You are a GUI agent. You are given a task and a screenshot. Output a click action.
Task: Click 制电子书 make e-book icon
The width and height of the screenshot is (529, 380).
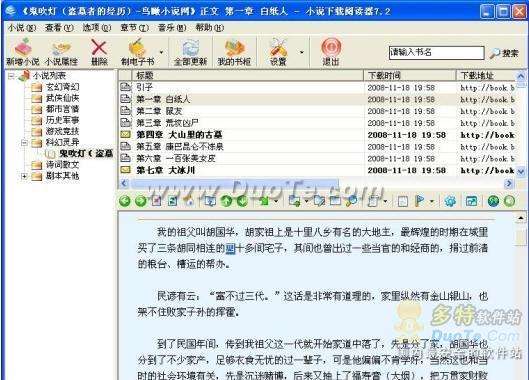137,51
